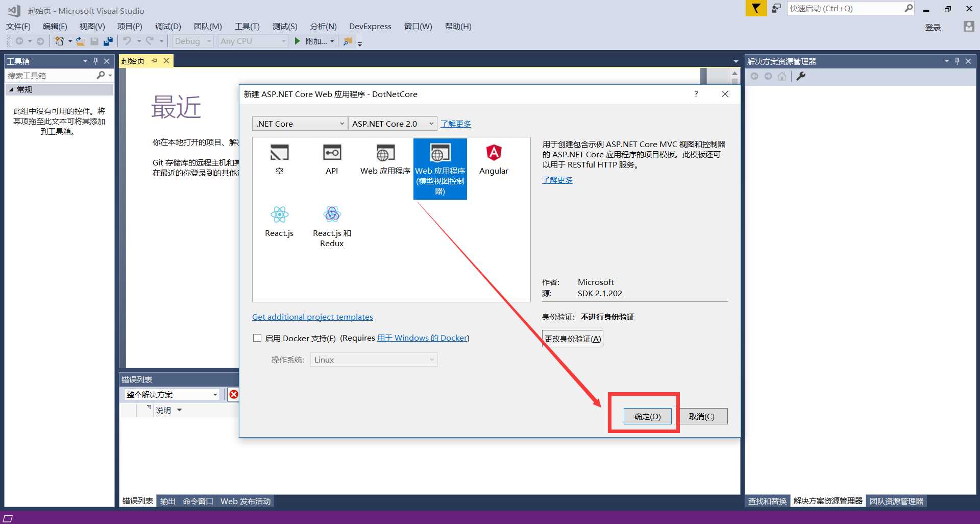Open the ASP.NET Core 2.0 version dropdown
This screenshot has height=524, width=980.
(x=393, y=124)
